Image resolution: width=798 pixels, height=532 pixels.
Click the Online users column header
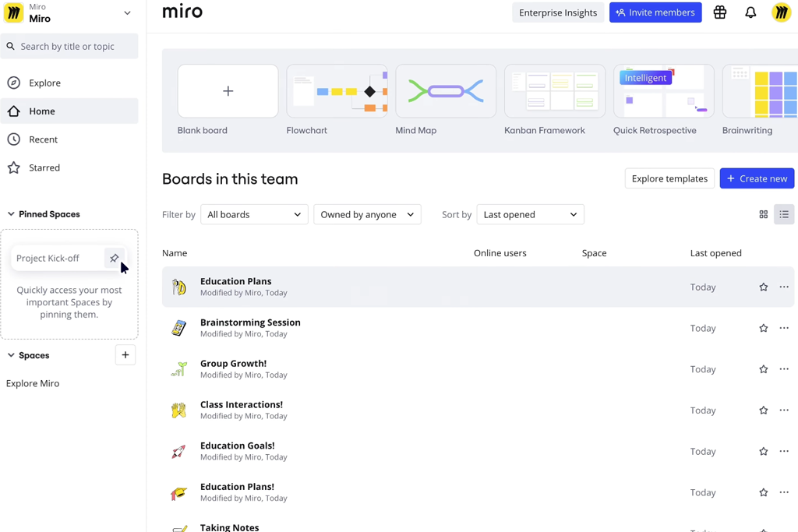click(x=500, y=253)
